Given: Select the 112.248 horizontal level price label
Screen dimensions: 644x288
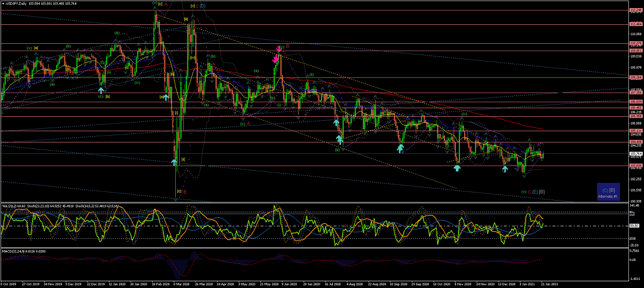Looking at the screenshot, I should point(635,10).
